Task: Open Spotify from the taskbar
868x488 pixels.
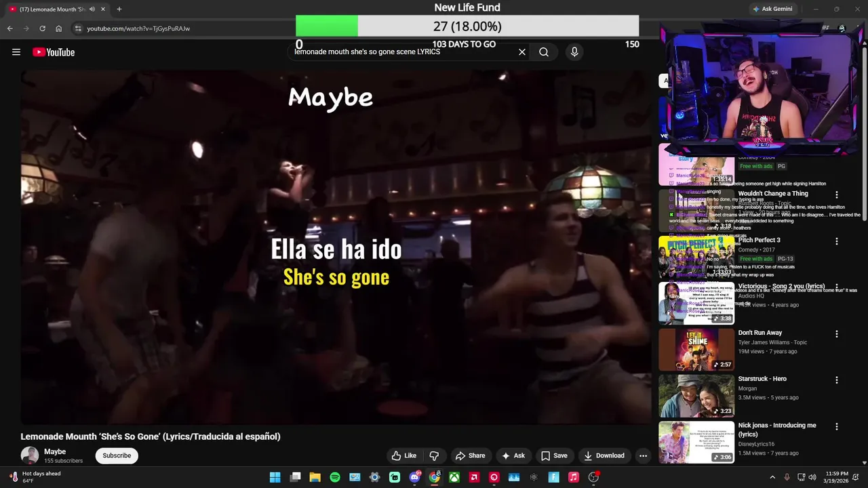Action: [335, 477]
